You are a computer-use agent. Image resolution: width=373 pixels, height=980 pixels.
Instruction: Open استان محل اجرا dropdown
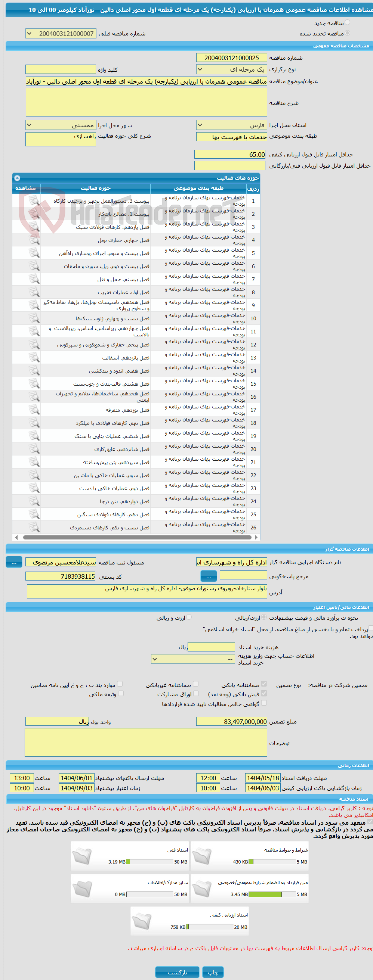coord(231,125)
